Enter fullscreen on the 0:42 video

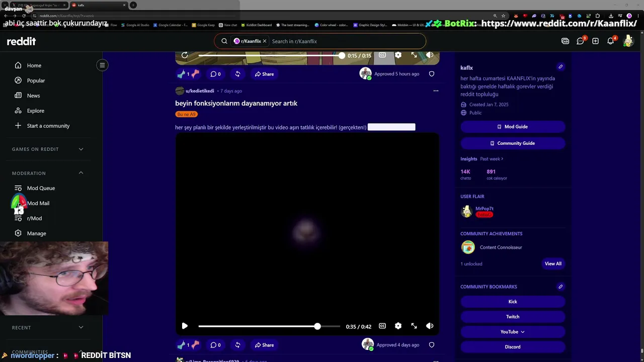414,326
